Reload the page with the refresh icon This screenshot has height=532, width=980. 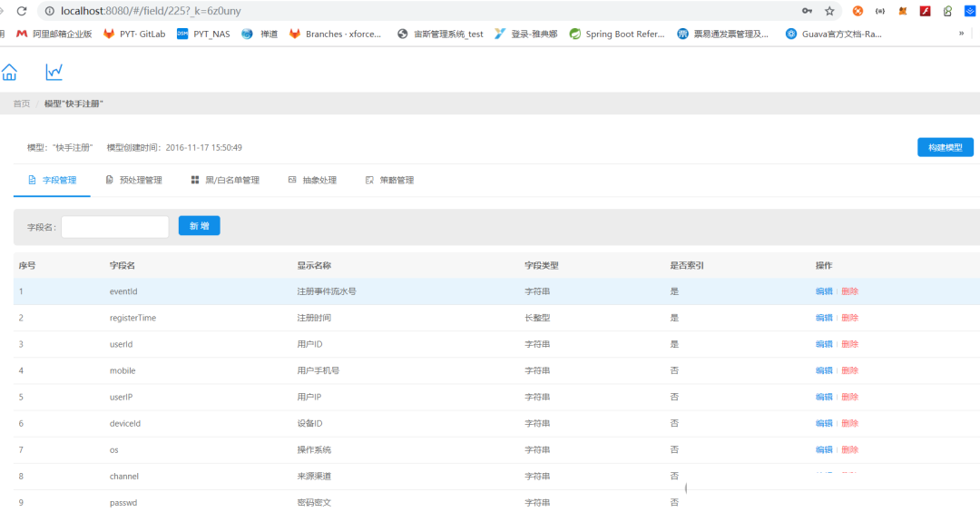[x=21, y=11]
